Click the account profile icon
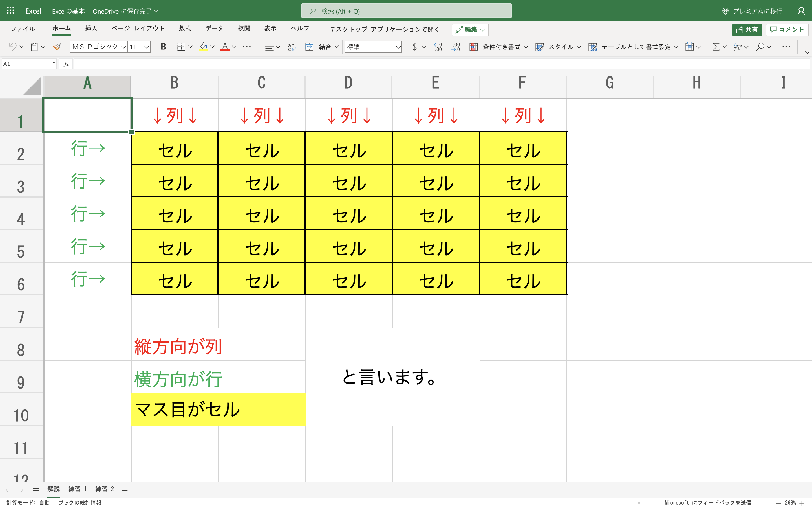This screenshot has height=508, width=812. 801,11
